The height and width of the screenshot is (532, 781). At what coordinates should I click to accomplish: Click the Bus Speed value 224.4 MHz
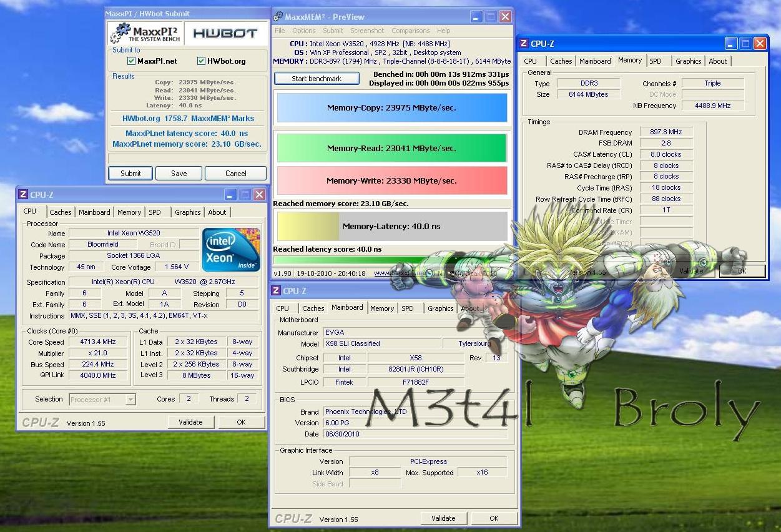(x=98, y=365)
